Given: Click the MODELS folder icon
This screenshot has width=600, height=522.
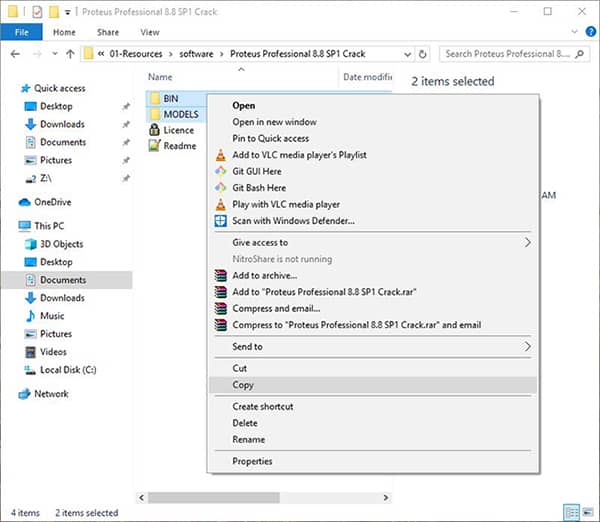Looking at the screenshot, I should tap(155, 114).
